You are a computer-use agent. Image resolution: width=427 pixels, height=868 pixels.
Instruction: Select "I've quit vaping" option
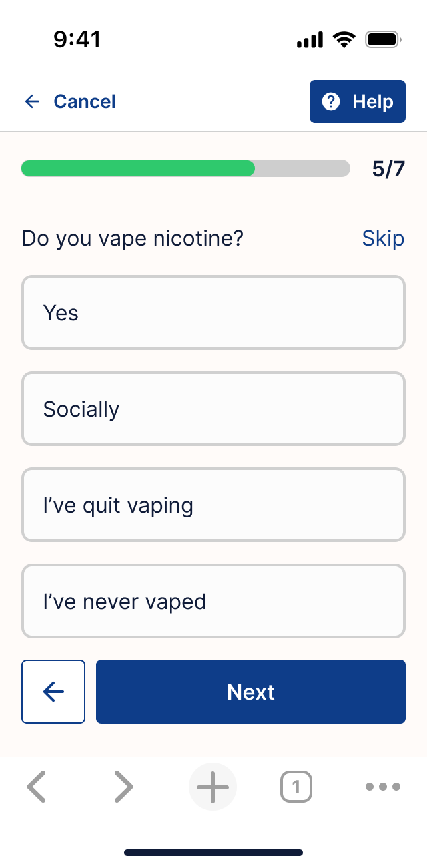pos(213,505)
